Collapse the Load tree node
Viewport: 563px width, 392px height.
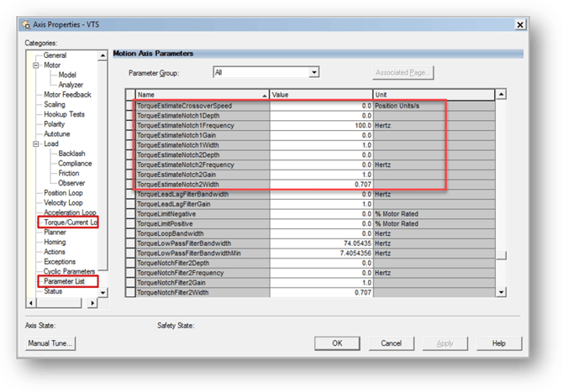(35, 144)
